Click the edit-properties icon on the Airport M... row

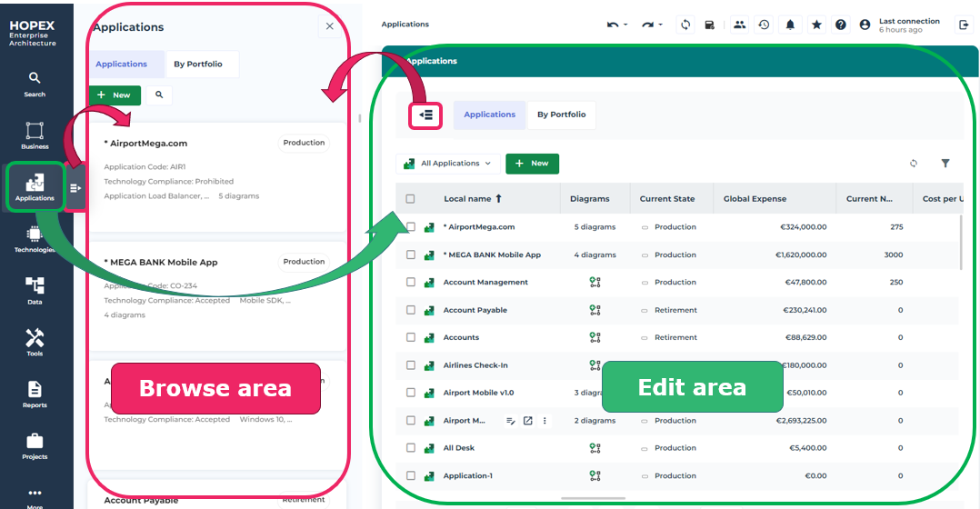511,421
